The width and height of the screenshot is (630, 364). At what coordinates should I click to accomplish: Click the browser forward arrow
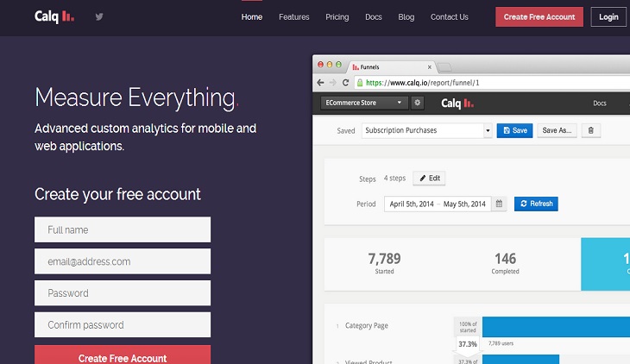[332, 82]
